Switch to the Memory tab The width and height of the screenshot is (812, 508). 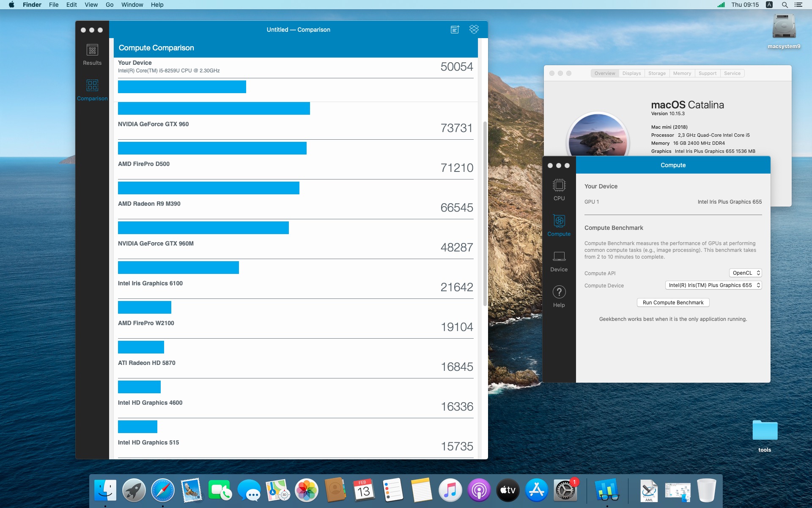tap(682, 73)
